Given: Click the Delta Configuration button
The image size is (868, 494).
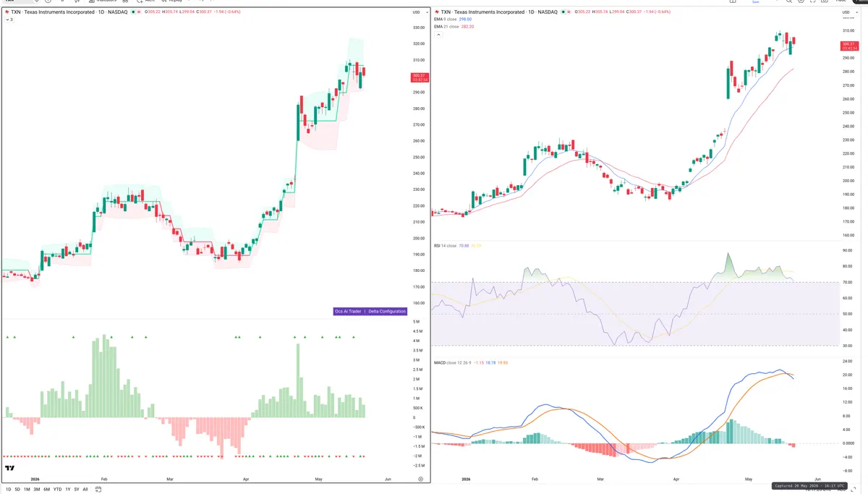Looking at the screenshot, I should point(387,311).
